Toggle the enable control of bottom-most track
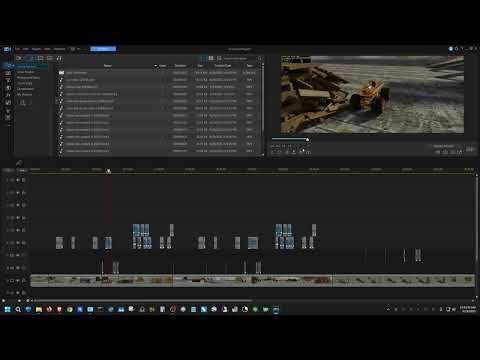Viewport: 480px width, 360px height. pyautogui.click(x=18, y=293)
